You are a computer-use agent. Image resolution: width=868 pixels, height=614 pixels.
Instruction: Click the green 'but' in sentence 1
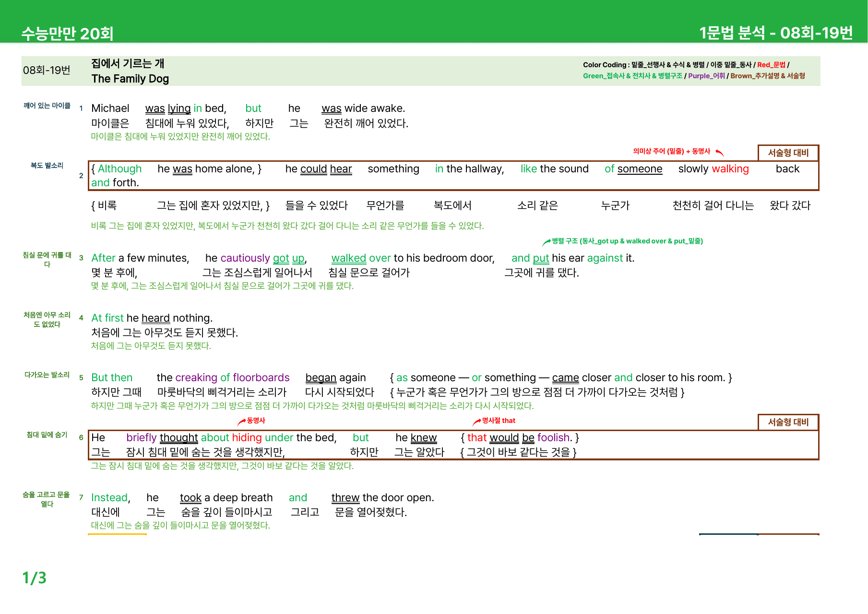tap(253, 108)
